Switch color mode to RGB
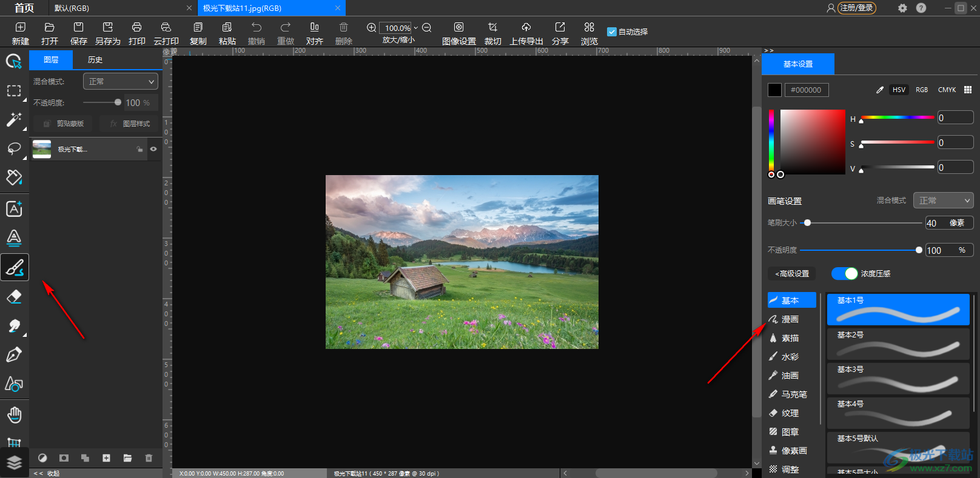Screen dimensions: 980x478 (x=922, y=90)
